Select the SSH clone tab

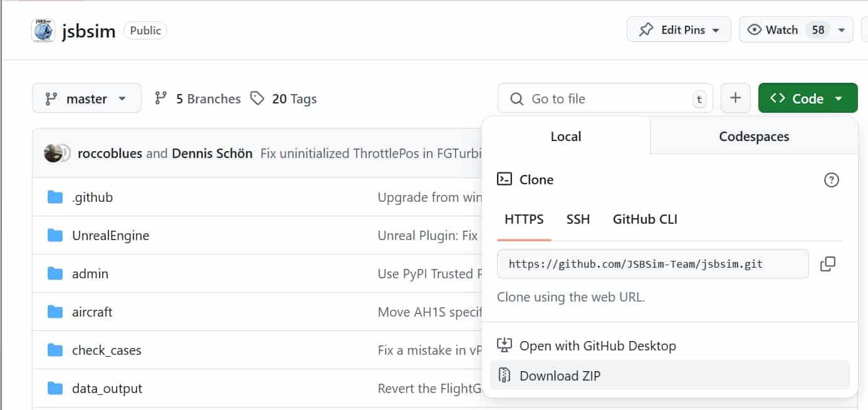[578, 219]
